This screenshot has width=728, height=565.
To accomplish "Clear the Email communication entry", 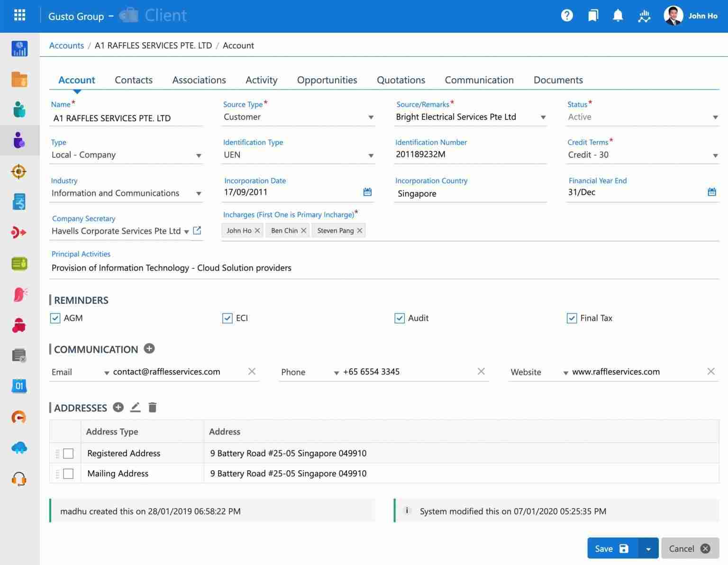I will (252, 371).
